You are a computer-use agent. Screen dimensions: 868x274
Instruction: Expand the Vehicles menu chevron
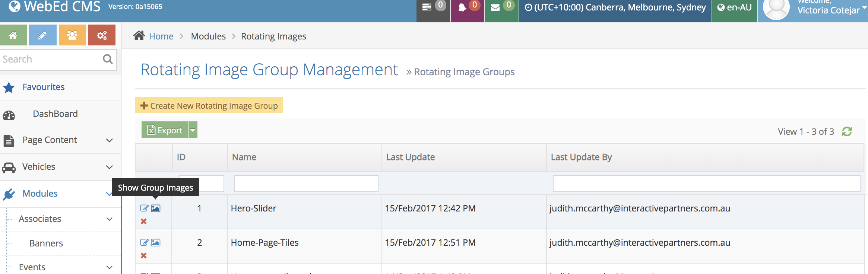pyautogui.click(x=109, y=167)
